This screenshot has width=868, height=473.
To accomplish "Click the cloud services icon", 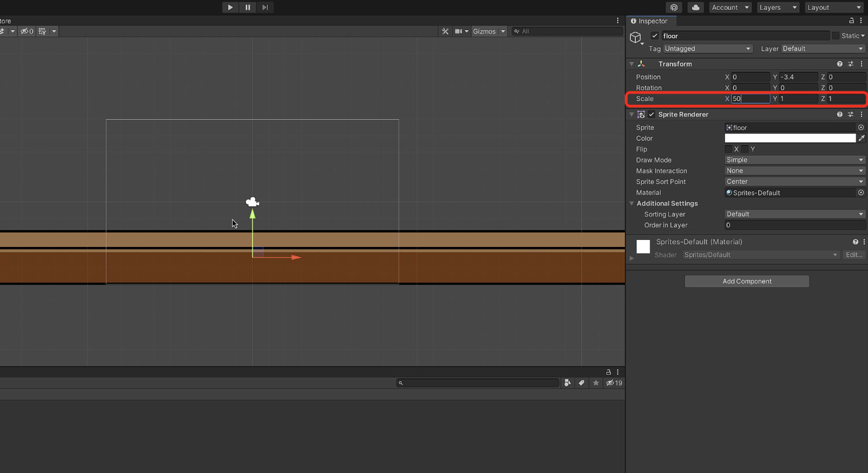I will click(x=696, y=8).
